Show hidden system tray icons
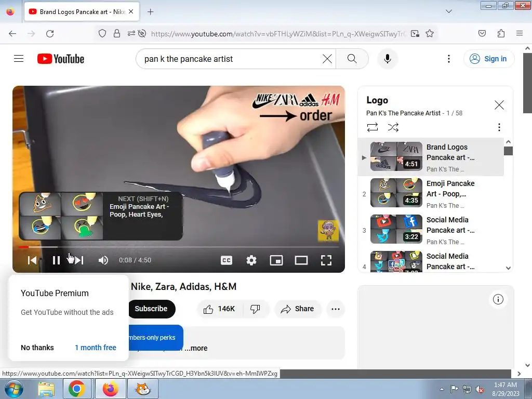 tap(442, 389)
